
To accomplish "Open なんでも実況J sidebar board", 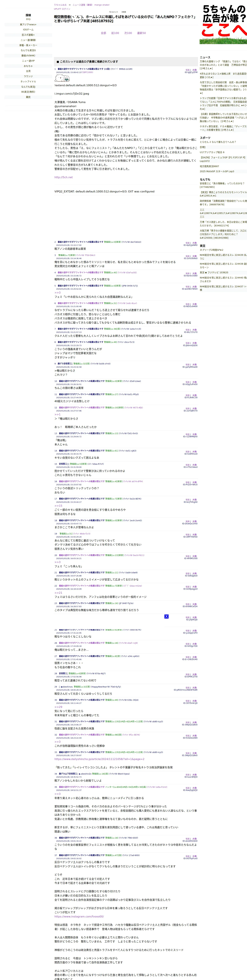I will pos(28,87).
